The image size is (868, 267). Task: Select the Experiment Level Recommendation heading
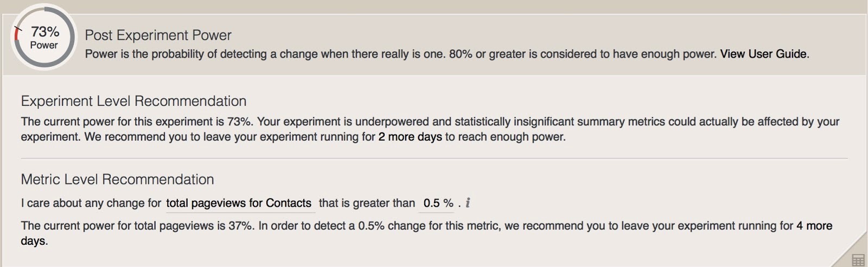coord(133,101)
